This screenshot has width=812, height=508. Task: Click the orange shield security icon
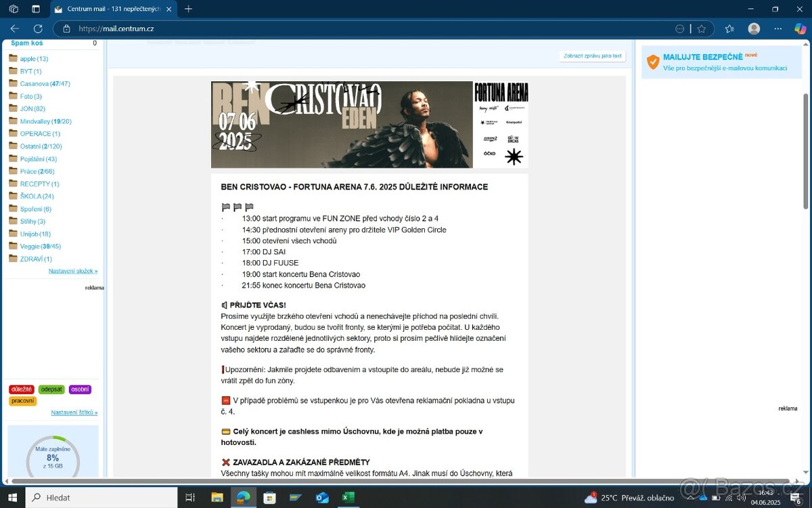point(653,62)
